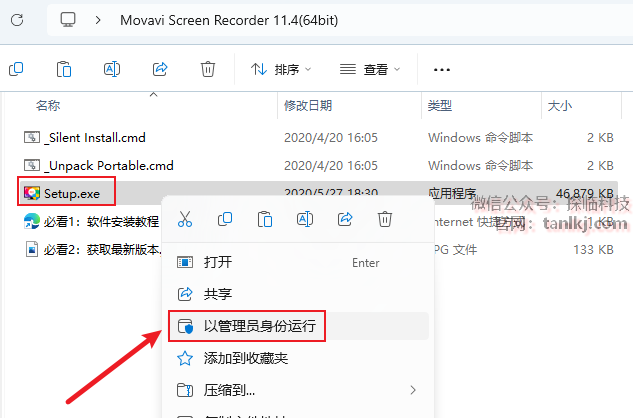The width and height of the screenshot is (633, 418).
Task: Expand the 压缩到... submenu arrow
Action: (x=413, y=390)
